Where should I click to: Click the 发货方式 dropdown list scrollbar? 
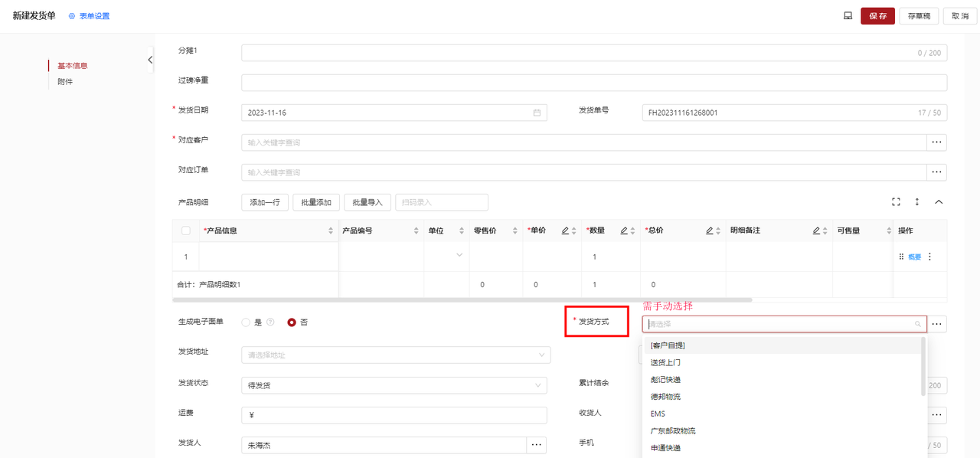(923, 368)
